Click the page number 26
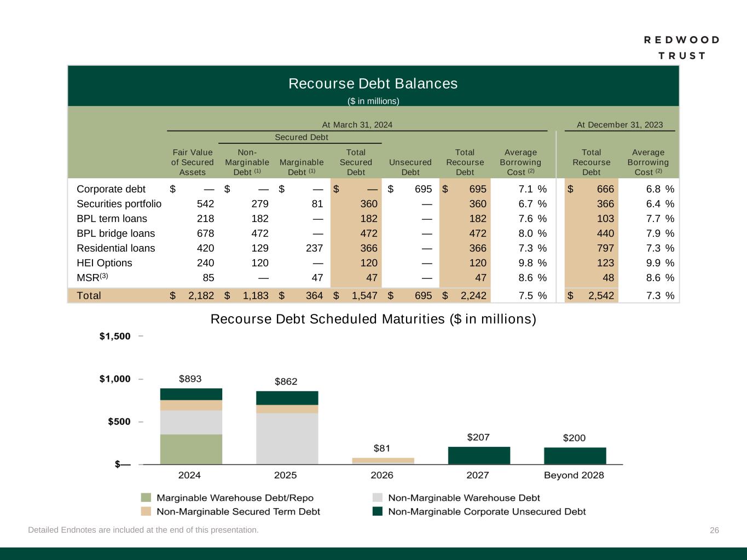Image resolution: width=747 pixels, height=560 pixels. pyautogui.click(x=714, y=530)
